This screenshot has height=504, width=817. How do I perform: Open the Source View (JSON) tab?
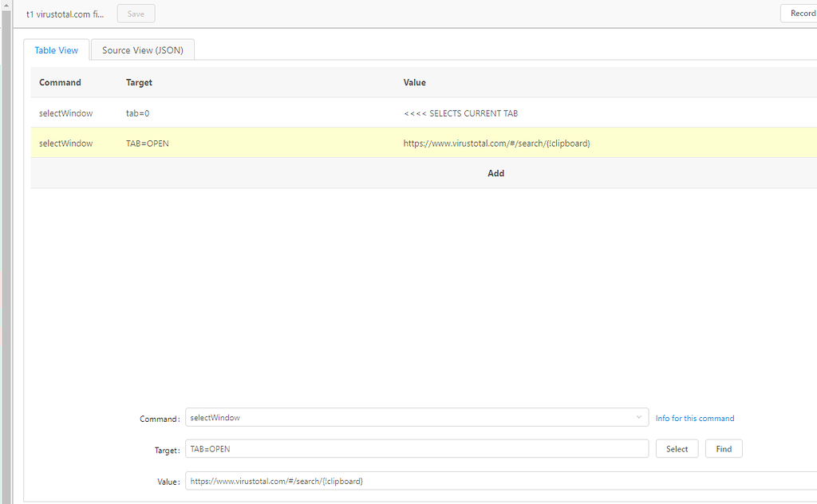click(x=143, y=50)
